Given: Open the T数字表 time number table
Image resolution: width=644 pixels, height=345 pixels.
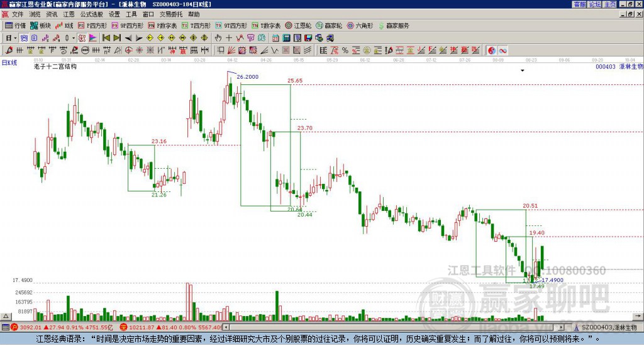Looking at the screenshot, I should (x=266, y=25).
